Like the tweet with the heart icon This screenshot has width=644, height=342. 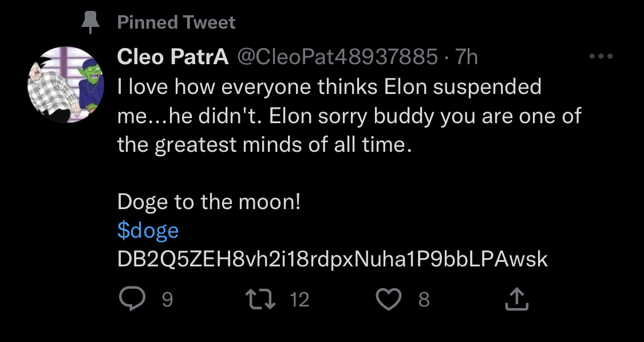390,298
